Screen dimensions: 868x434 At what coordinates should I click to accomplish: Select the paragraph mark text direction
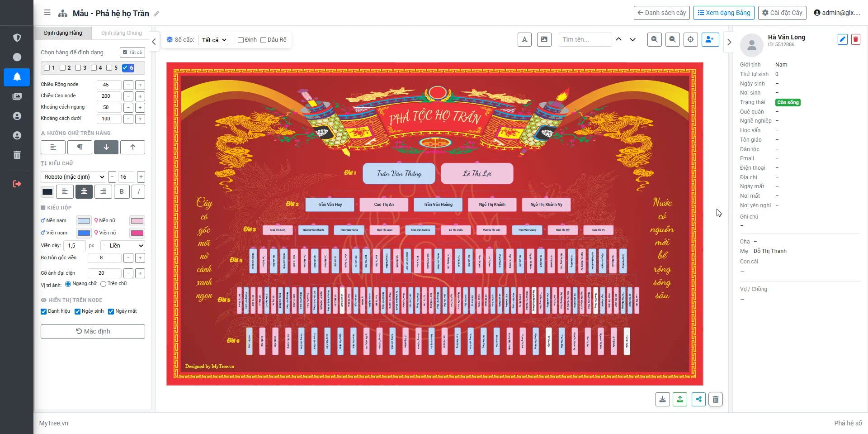tap(80, 147)
